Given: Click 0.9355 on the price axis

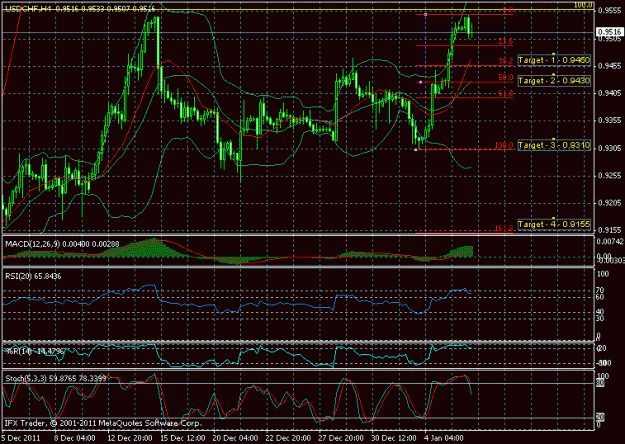Looking at the screenshot, I should click(610, 120).
